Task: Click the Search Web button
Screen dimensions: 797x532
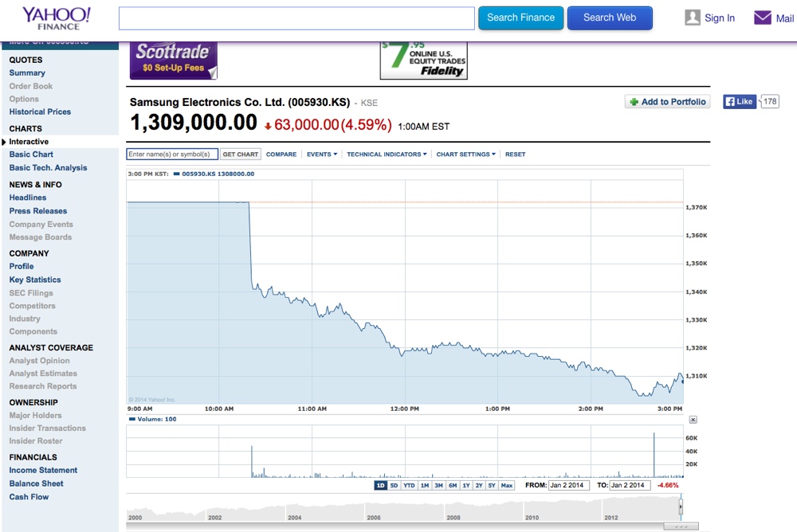Action: point(610,18)
